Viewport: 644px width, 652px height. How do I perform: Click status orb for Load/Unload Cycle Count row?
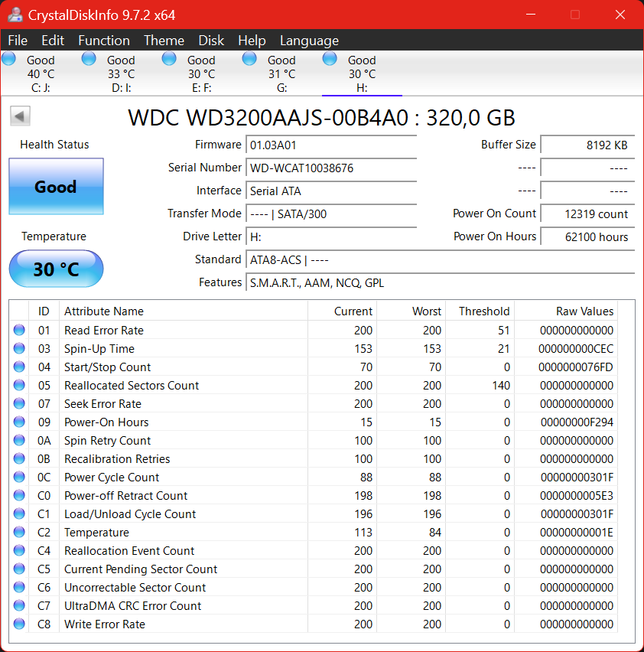click(x=19, y=514)
